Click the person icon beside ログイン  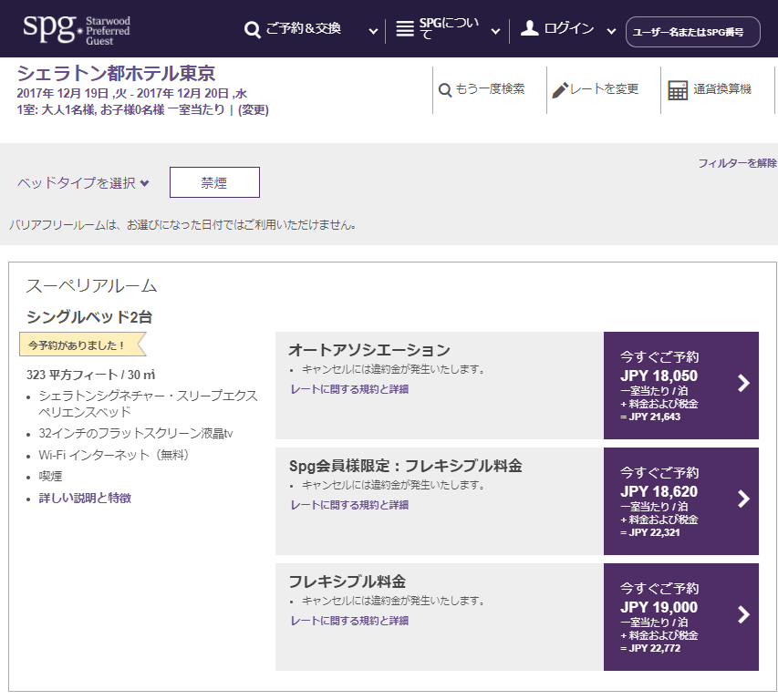[529, 28]
